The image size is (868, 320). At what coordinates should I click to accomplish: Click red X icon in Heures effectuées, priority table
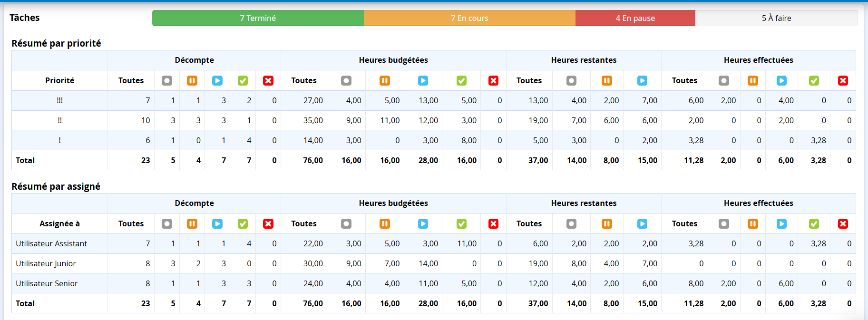point(843,80)
